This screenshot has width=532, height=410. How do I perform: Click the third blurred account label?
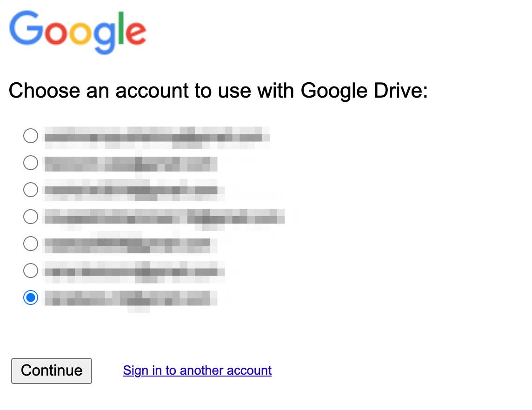[x=135, y=190]
